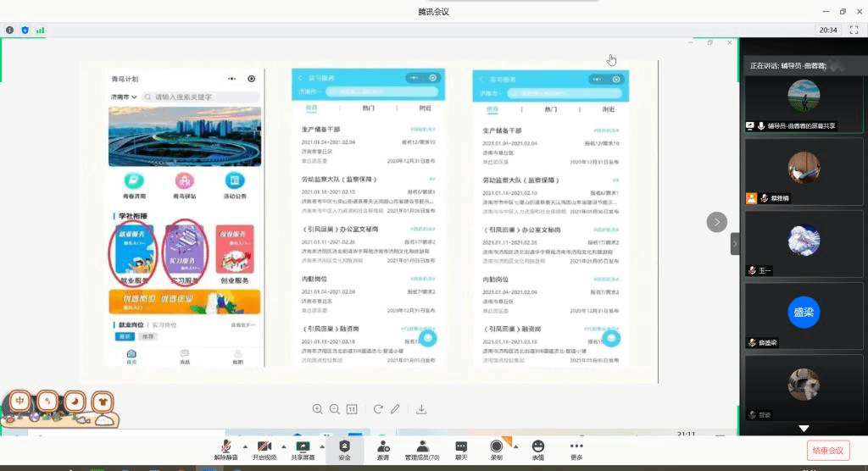Select 热门 tab in right phone screen
This screenshot has width=868, height=471.
(550, 109)
